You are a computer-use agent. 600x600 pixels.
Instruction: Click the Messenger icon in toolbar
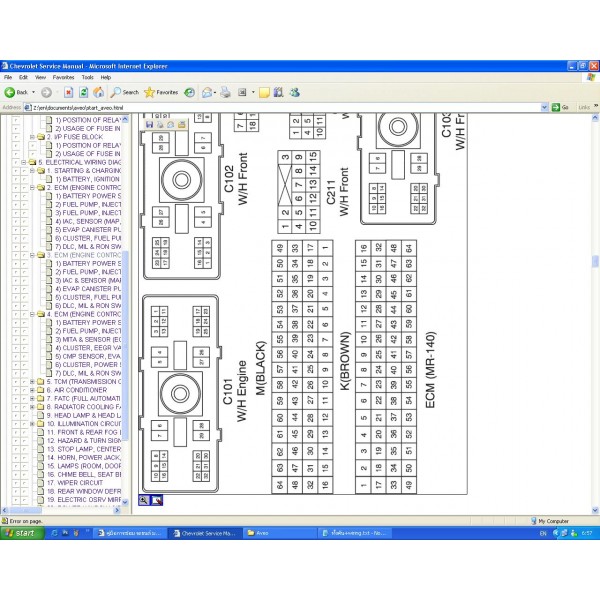click(x=294, y=92)
